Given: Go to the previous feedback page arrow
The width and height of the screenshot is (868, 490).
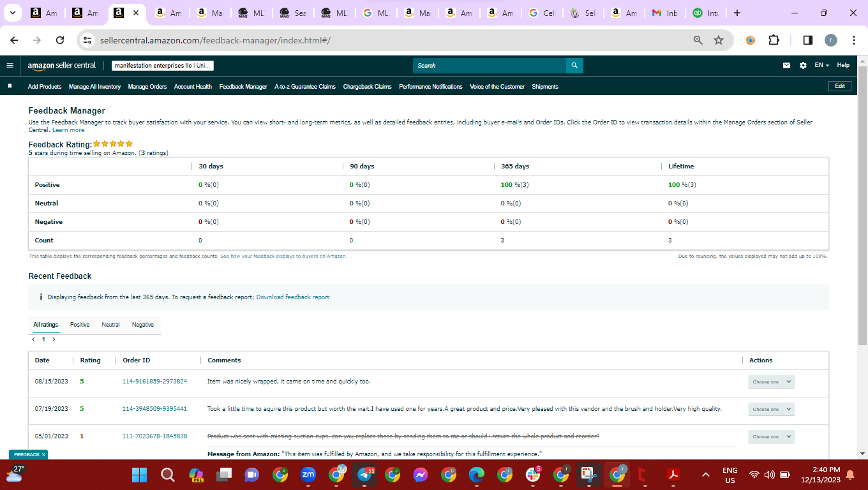Looking at the screenshot, I should pos(33,339).
